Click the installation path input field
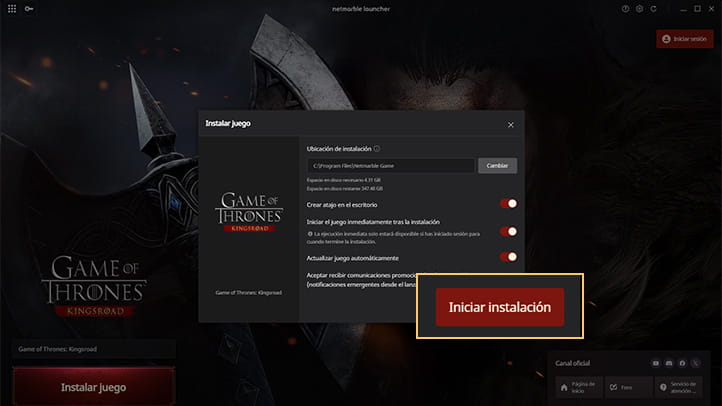722x406 pixels. [390, 166]
